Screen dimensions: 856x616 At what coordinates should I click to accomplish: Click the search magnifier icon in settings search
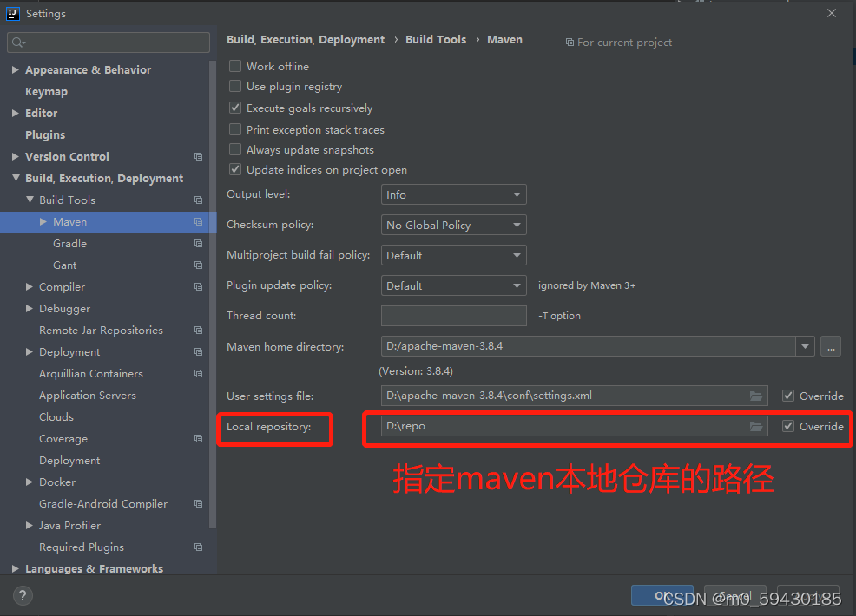coord(18,43)
